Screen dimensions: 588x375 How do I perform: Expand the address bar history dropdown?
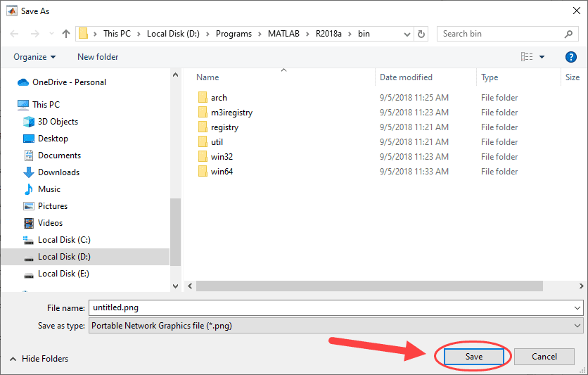pyautogui.click(x=407, y=34)
